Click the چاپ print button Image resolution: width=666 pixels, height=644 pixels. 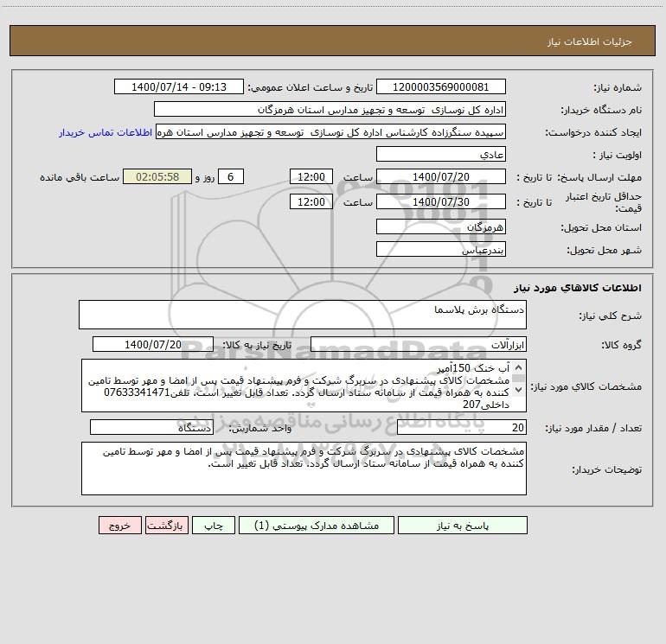click(x=214, y=526)
